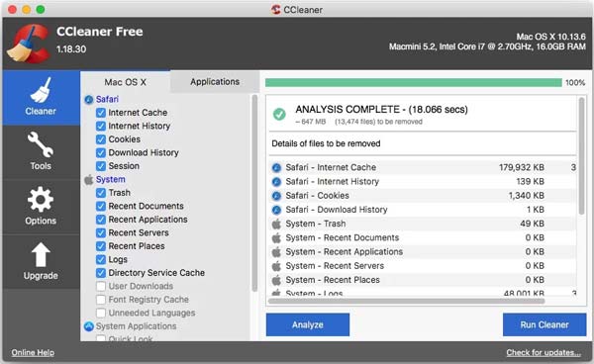594x364 pixels.
Task: Click the green analysis complete checkmark icon
Action: pos(279,114)
